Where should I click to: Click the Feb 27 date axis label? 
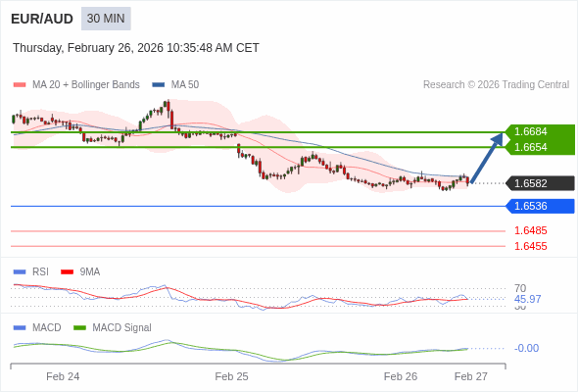coord(471,376)
